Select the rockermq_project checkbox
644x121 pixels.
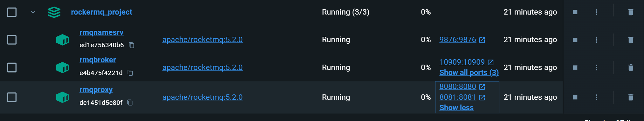[x=12, y=12]
